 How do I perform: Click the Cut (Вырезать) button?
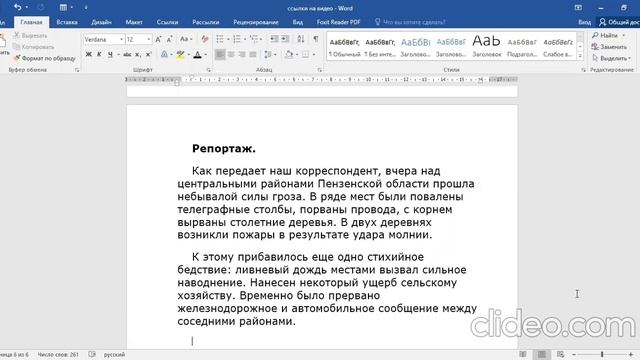pyautogui.click(x=30, y=36)
